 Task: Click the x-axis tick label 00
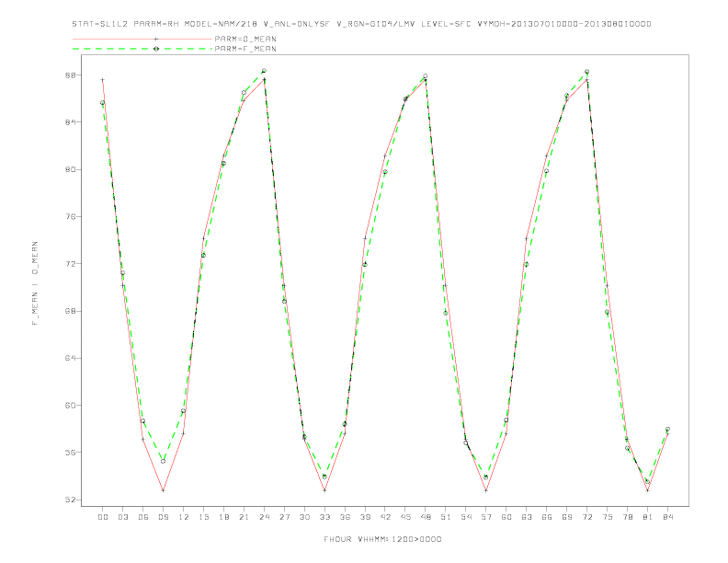[x=103, y=517]
